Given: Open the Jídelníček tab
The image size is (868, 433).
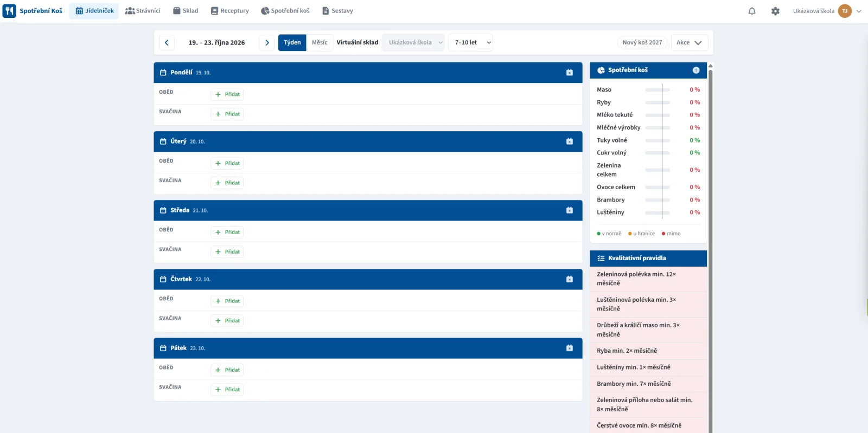Looking at the screenshot, I should point(94,11).
